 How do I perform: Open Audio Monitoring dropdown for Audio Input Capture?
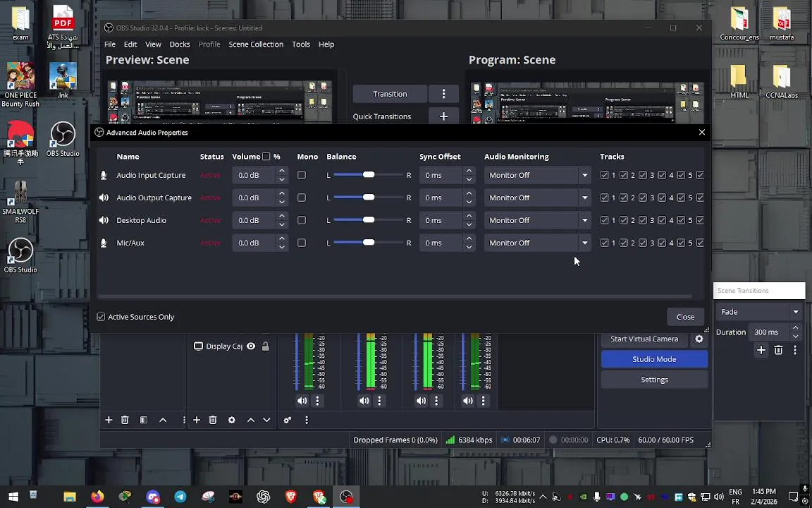tap(539, 175)
